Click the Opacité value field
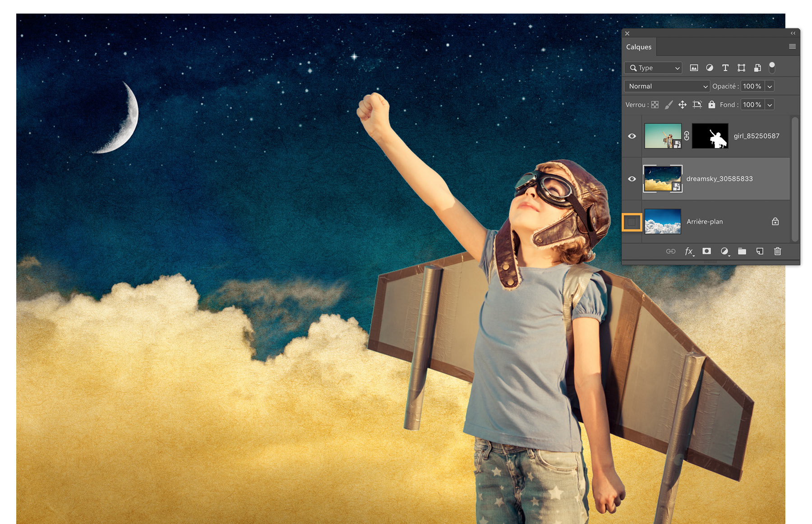This screenshot has width=812, height=524. [x=752, y=86]
